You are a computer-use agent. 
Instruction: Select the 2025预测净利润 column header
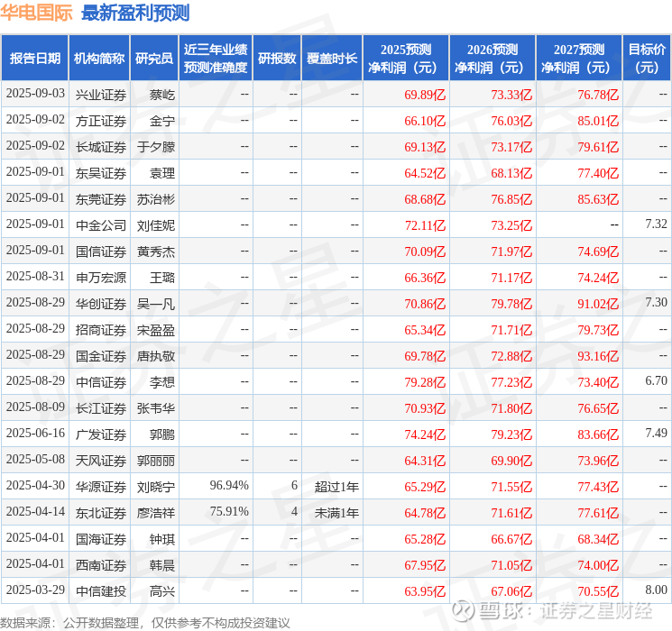406,59
